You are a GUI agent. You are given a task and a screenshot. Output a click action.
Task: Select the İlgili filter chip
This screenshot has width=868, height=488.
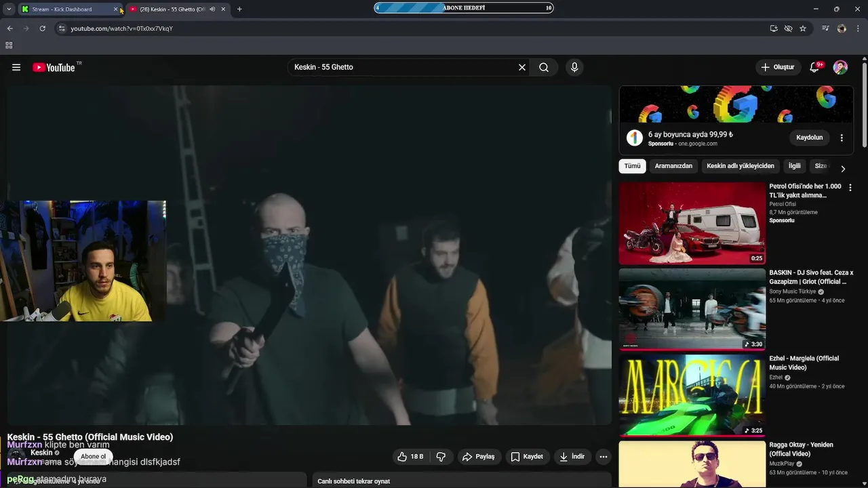pos(795,166)
